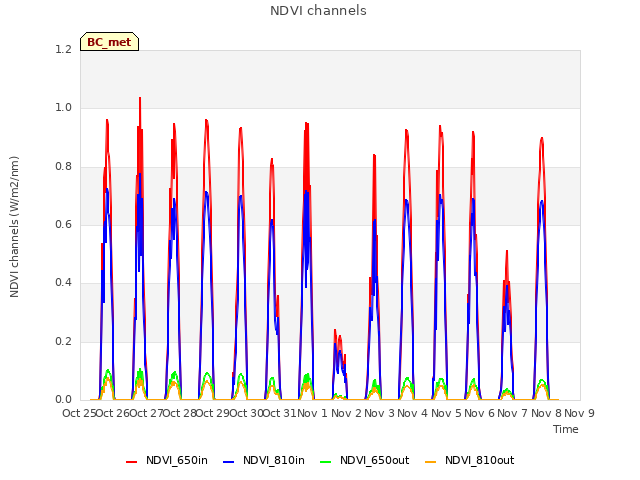The image size is (640, 480).
Task: Click the tallest red peak on Oct 26
Action: 140,99
